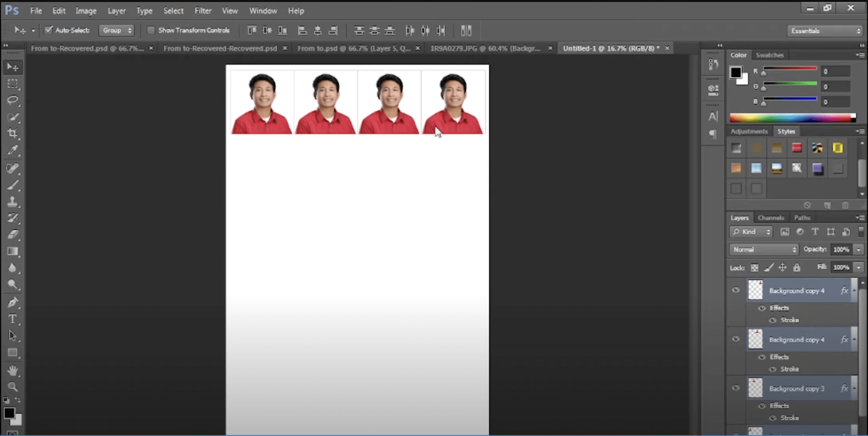Enable Show Transform Controls checkbox
868x436 pixels.
151,30
